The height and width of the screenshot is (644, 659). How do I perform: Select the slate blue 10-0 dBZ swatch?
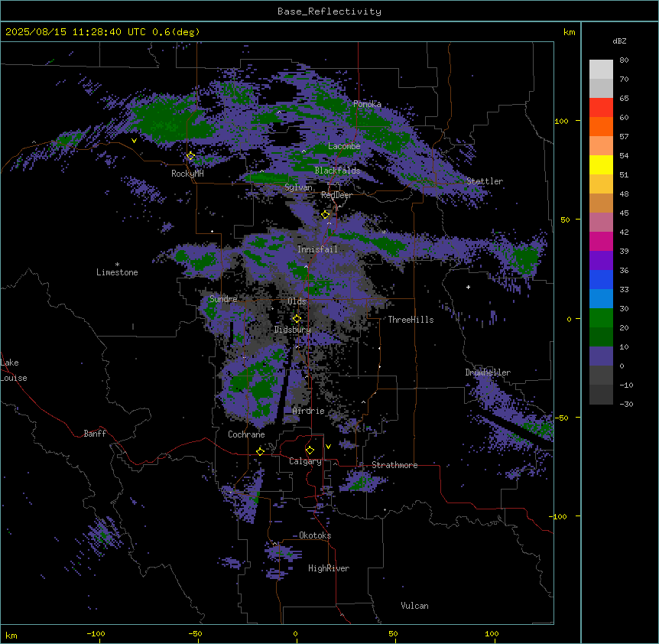point(601,356)
